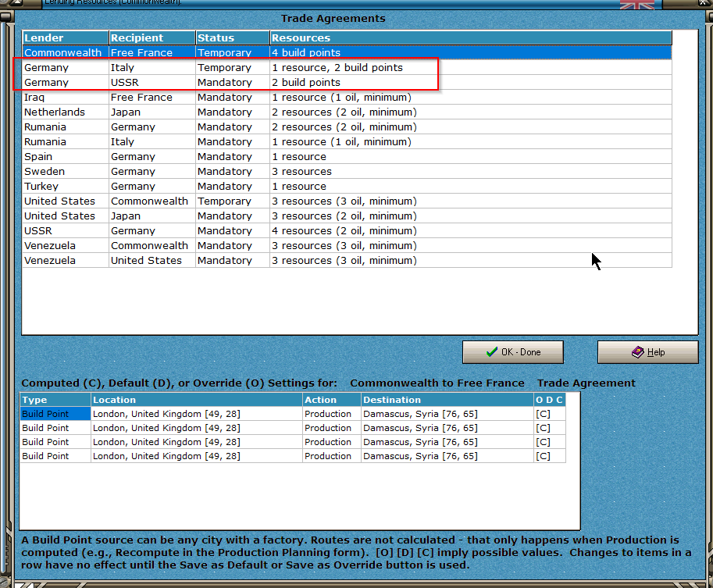Click [C] value in fourth Build Point row
The image size is (713, 588).
coord(550,456)
